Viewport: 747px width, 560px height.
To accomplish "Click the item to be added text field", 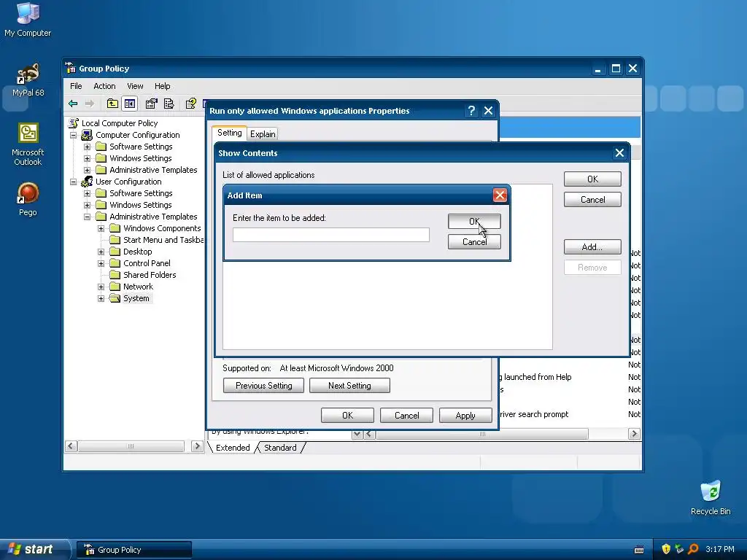I will click(330, 235).
